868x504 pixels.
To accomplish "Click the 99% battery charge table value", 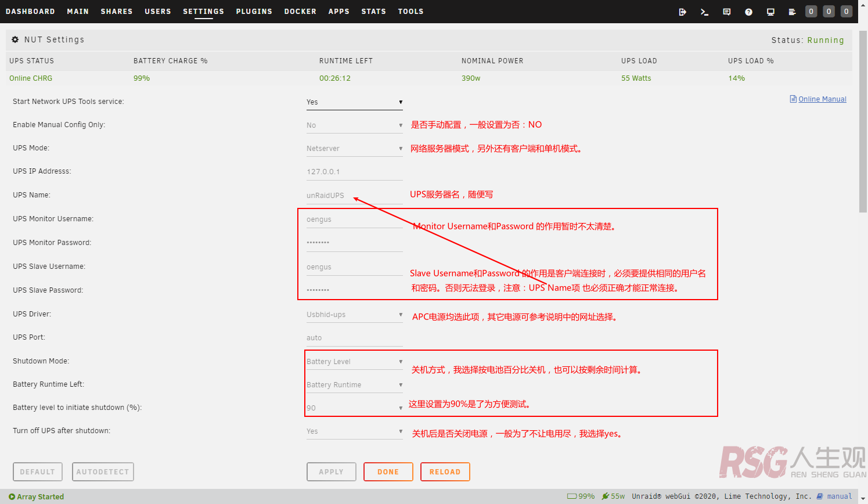I will tap(142, 78).
